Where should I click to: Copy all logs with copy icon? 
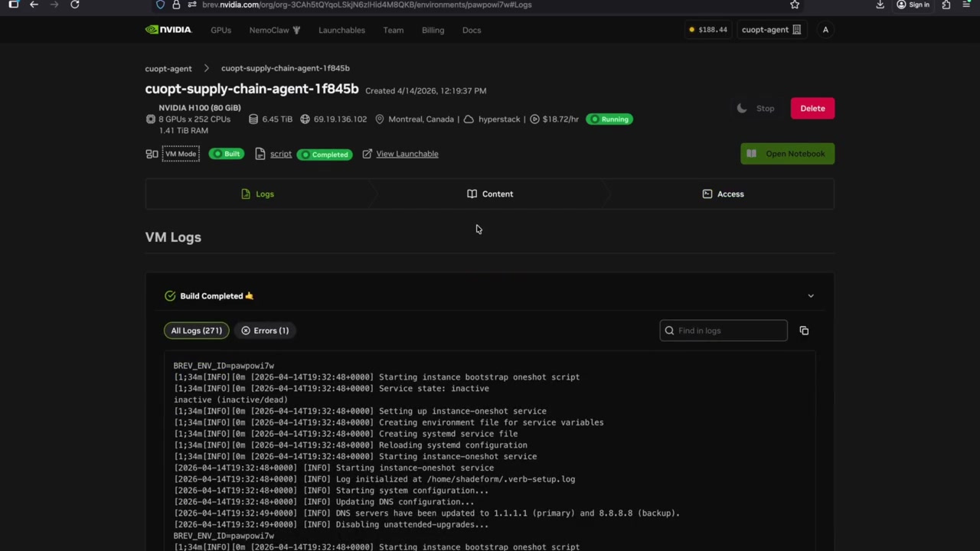804,331
